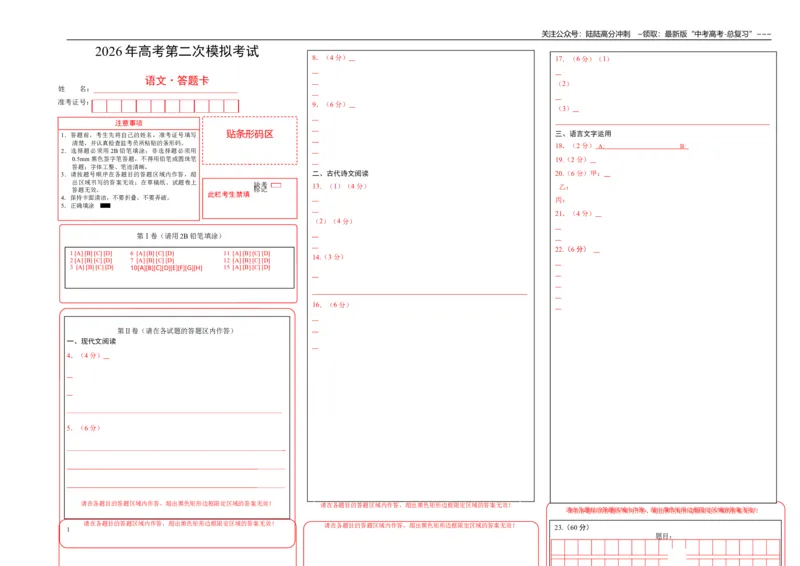
Task: Click the 注意事项 header
Action: (x=129, y=123)
